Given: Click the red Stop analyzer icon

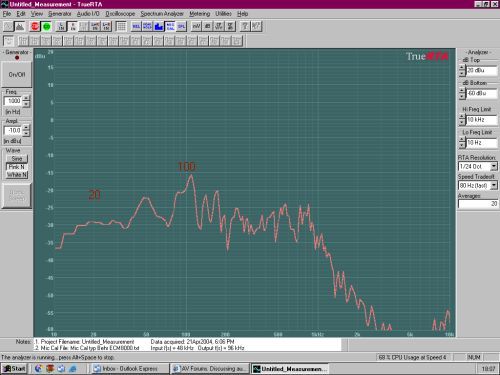Looking at the screenshot, I should (35, 26).
